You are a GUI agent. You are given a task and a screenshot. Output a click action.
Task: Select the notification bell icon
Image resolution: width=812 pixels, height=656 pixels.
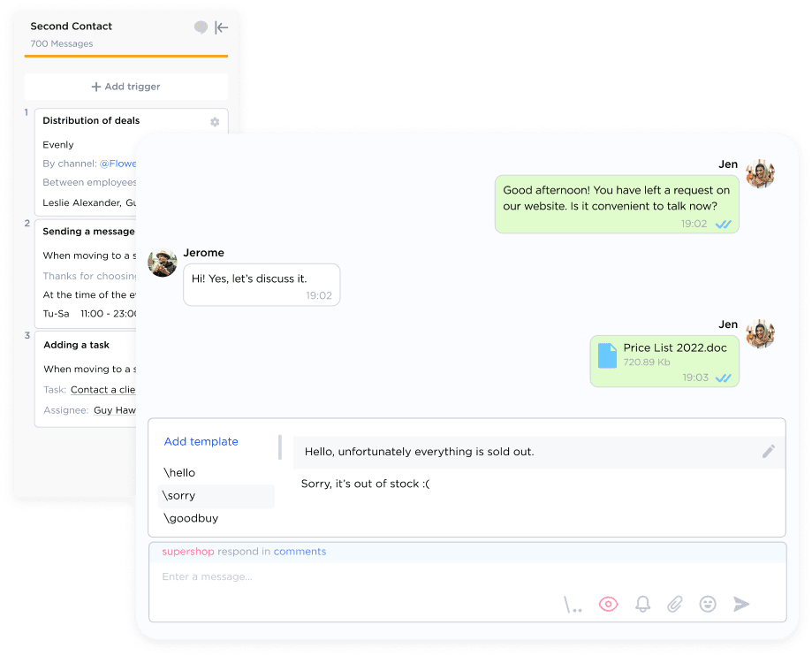click(x=642, y=604)
